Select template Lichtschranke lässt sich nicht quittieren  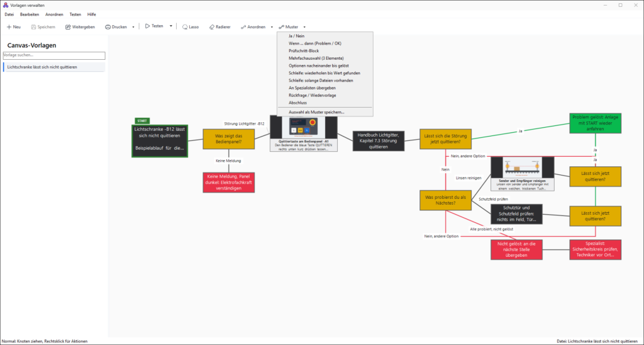[x=54, y=67]
